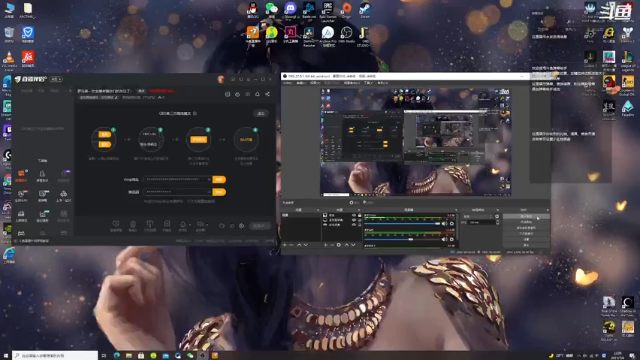The width and height of the screenshot is (640, 360).
Task: Click stream code input field in companion
Action: coord(178,192)
